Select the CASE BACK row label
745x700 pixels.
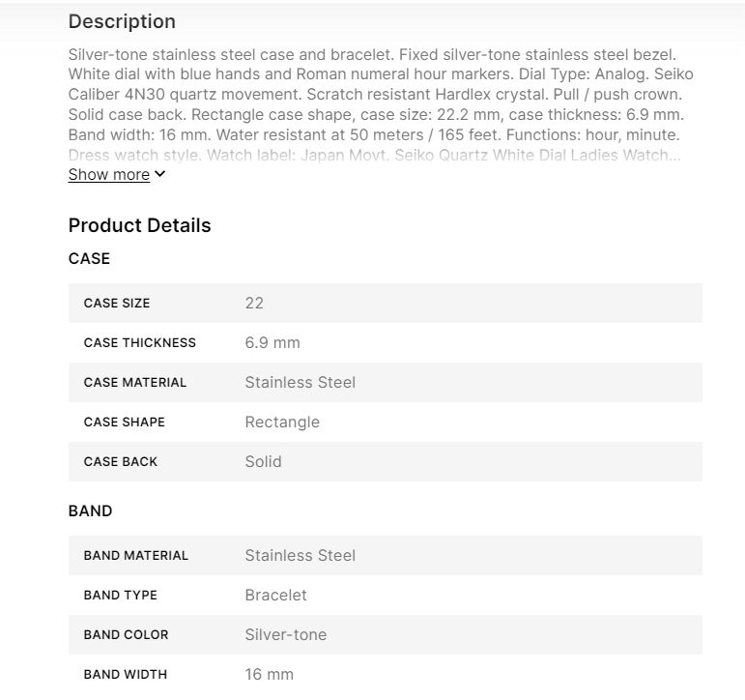click(121, 461)
